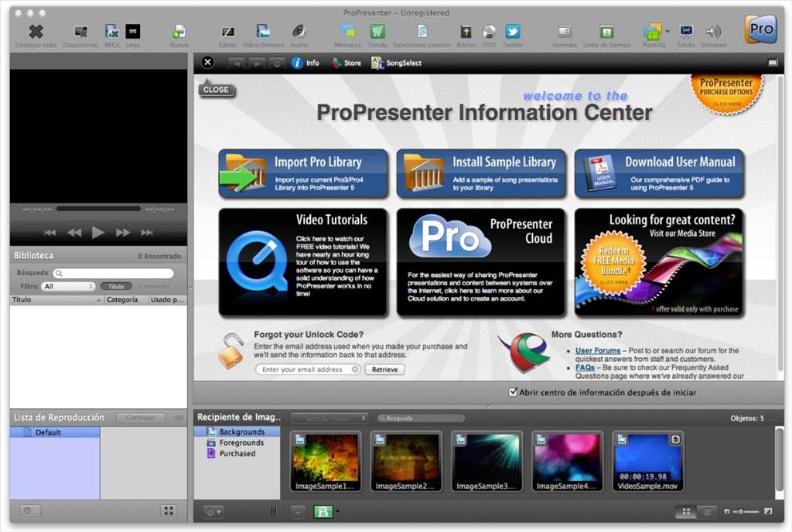Click the Retrieve button
Screen dimensions: 792x532
[x=385, y=370]
